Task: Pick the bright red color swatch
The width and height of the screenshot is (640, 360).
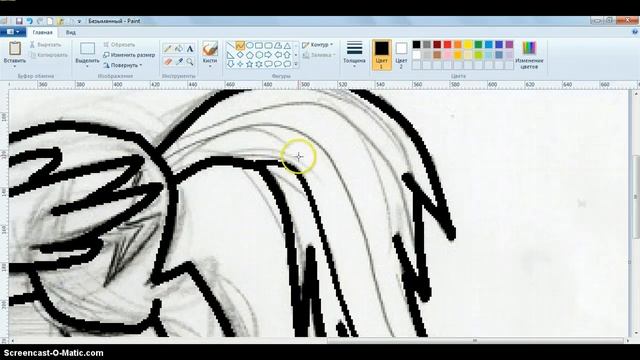Action: 447,44
